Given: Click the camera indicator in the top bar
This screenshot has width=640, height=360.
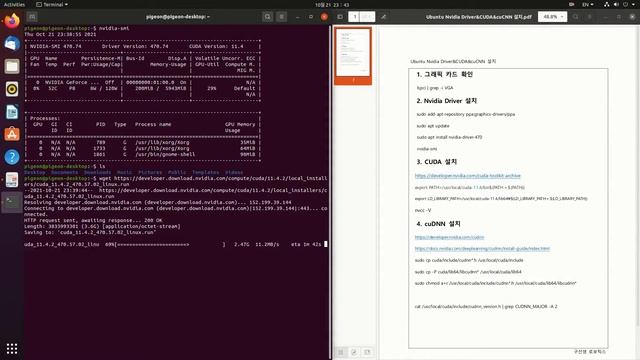Looking at the screenshot, I should pos(571,4).
